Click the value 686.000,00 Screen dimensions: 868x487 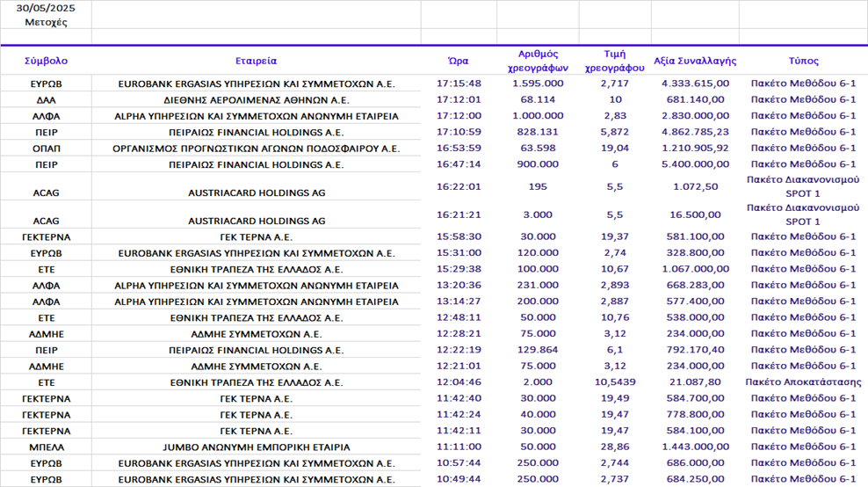695,462
